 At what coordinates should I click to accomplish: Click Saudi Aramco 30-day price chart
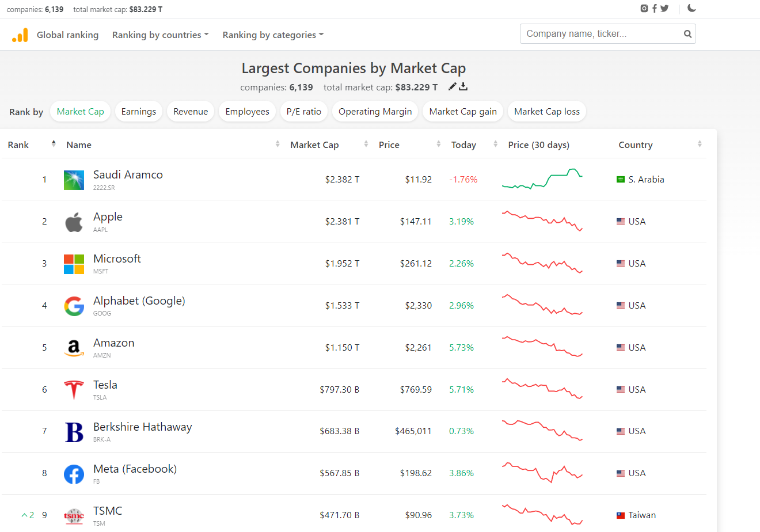[x=542, y=179]
